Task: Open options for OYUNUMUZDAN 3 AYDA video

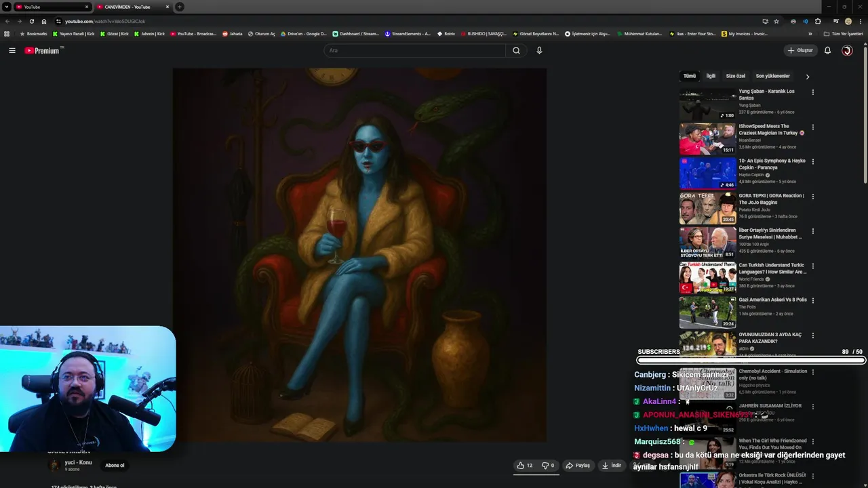Action: (x=812, y=335)
